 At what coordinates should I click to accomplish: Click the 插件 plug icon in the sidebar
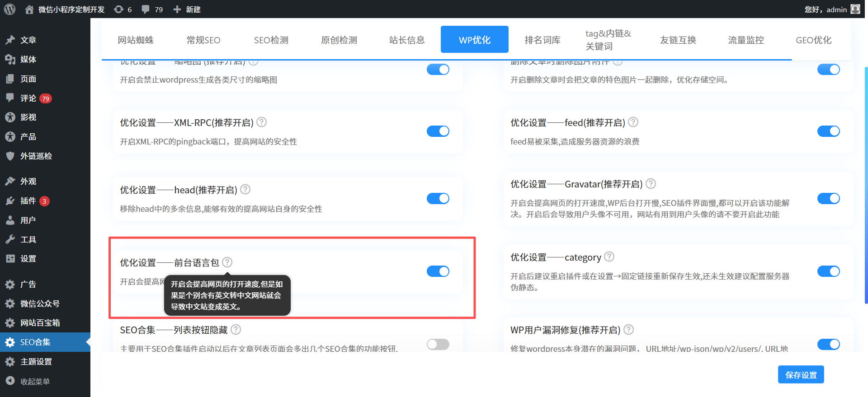click(10, 201)
